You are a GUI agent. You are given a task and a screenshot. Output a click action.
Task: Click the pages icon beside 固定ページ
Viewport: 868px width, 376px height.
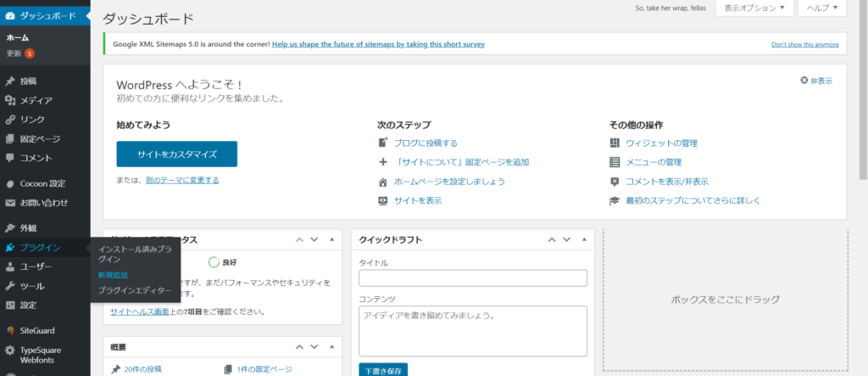click(9, 138)
